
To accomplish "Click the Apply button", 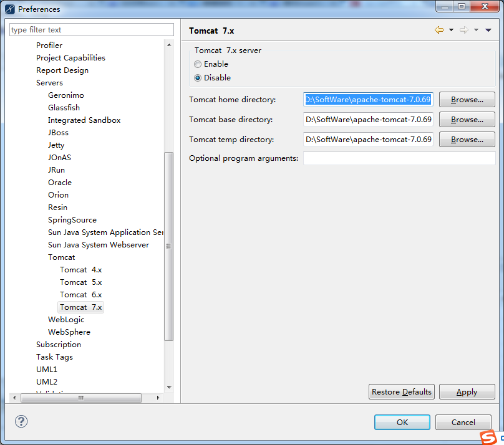I will pos(467,391).
